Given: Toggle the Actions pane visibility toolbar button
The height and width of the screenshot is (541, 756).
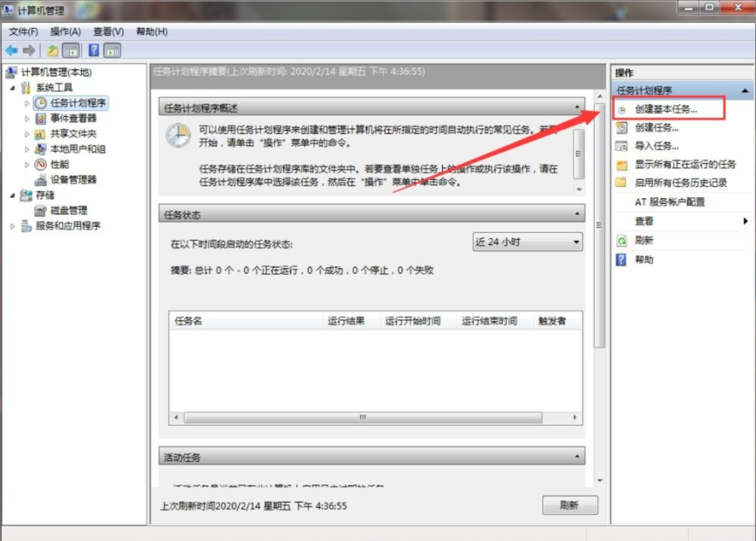Looking at the screenshot, I should tap(111, 49).
